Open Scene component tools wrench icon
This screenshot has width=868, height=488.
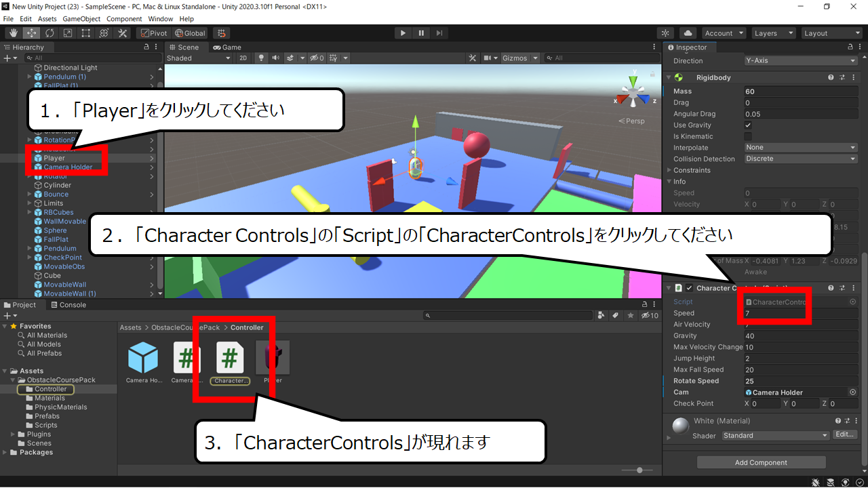473,58
